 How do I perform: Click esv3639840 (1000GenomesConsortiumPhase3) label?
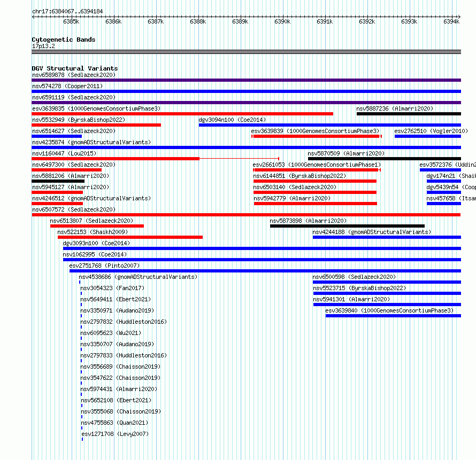(x=389, y=310)
